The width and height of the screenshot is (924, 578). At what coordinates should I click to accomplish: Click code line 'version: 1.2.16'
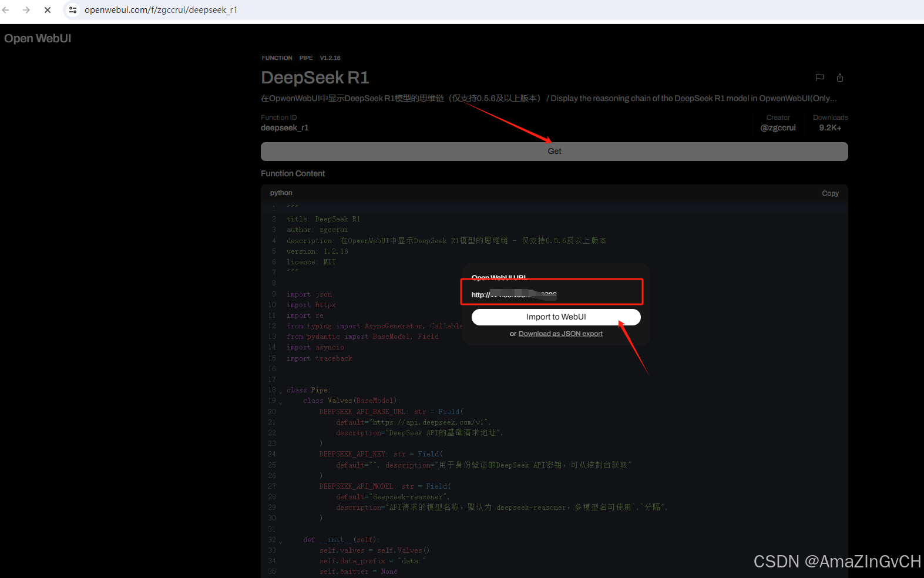(x=317, y=251)
